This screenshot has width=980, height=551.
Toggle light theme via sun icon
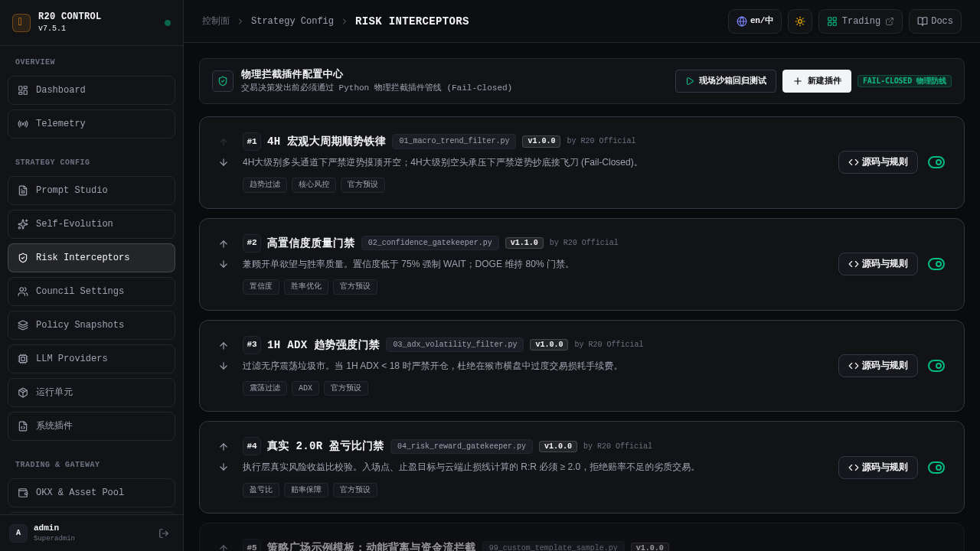pos(800,21)
